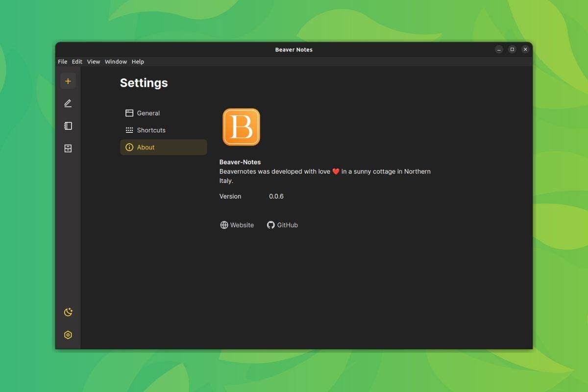Screen dimensions: 588x392
Task: Open the notes editor via the pencil icon
Action: point(68,103)
